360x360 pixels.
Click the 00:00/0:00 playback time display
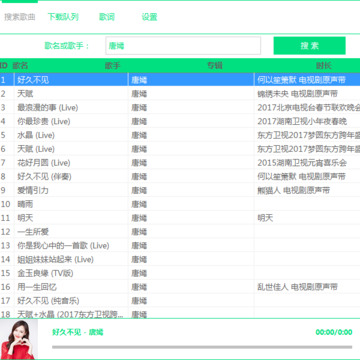334,332
